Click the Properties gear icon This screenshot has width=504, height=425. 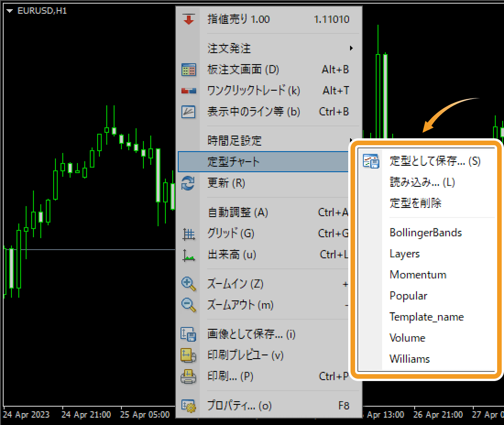click(188, 406)
